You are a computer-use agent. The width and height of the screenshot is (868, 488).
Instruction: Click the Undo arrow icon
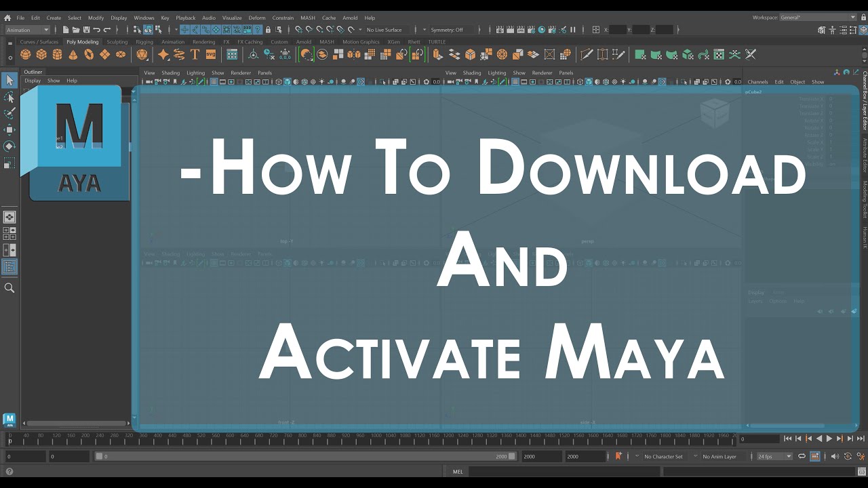pos(96,30)
